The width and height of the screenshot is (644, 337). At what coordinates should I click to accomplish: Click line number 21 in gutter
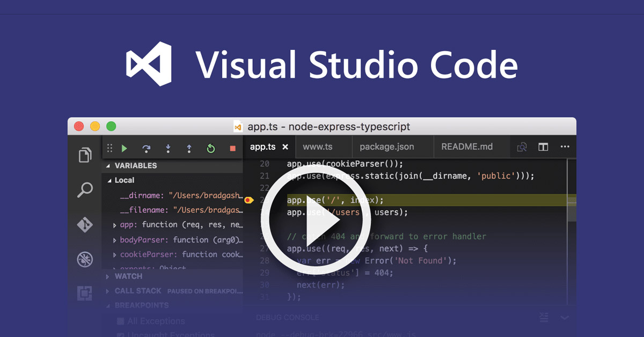tap(265, 176)
